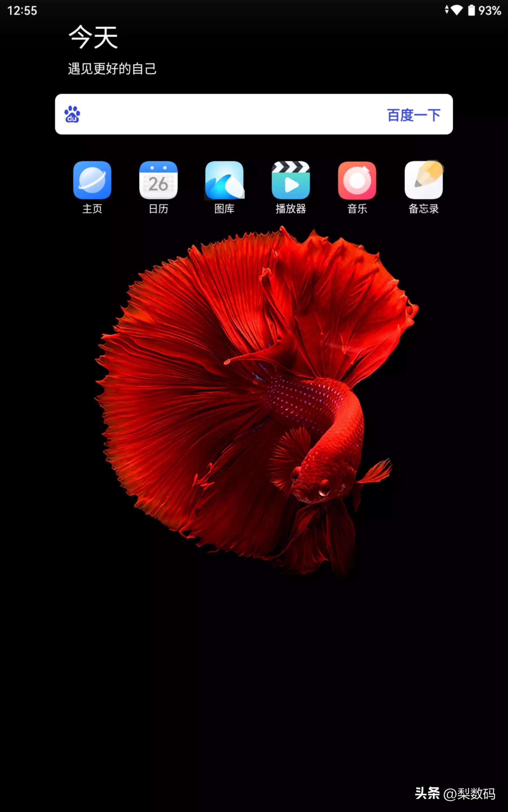Focus the Baidu search input field

point(254,114)
